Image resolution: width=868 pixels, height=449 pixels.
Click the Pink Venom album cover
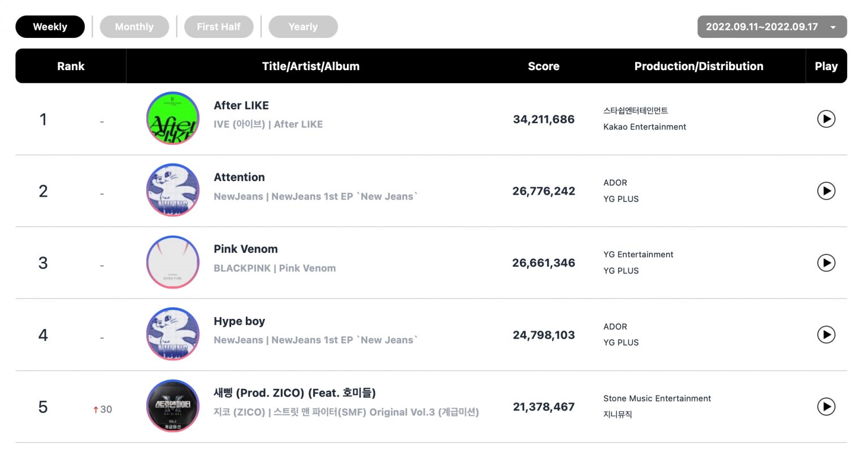172,262
